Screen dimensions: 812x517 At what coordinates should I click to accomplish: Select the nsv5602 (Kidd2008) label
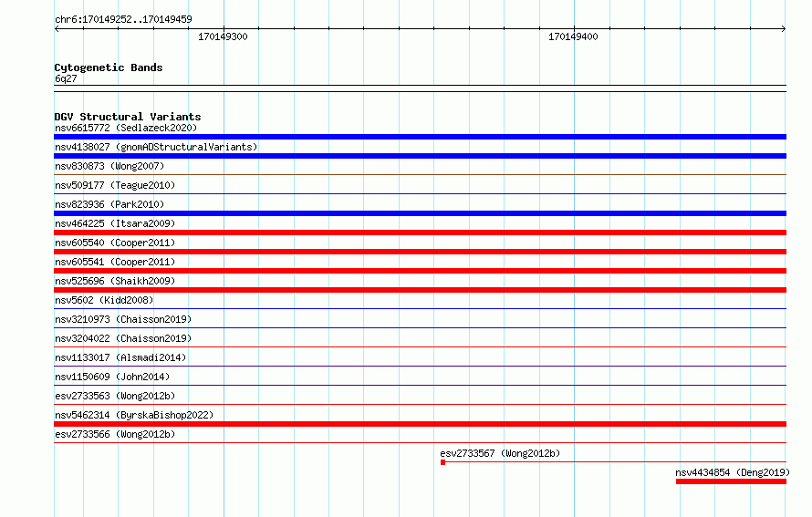click(x=104, y=300)
